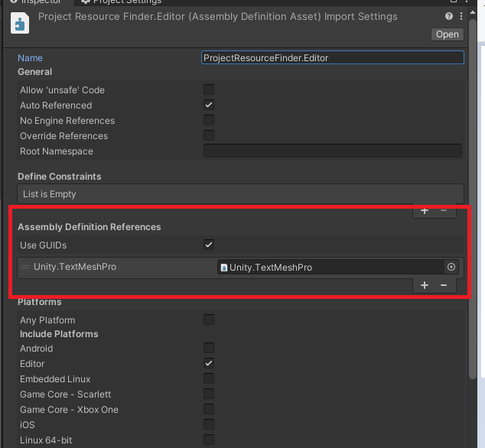Enable Override References checkbox
Viewport: 485px width, 448px height.
[x=209, y=135]
